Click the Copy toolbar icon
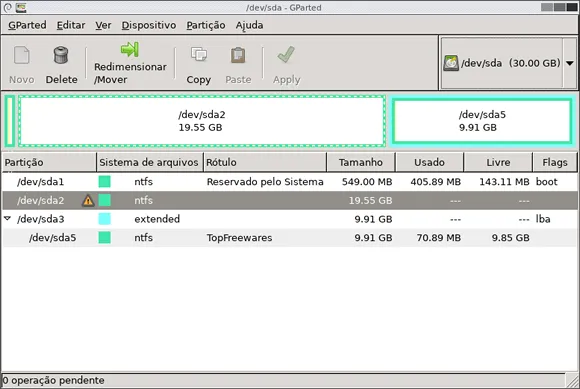Screen dimensions: 580x389 coord(199,55)
